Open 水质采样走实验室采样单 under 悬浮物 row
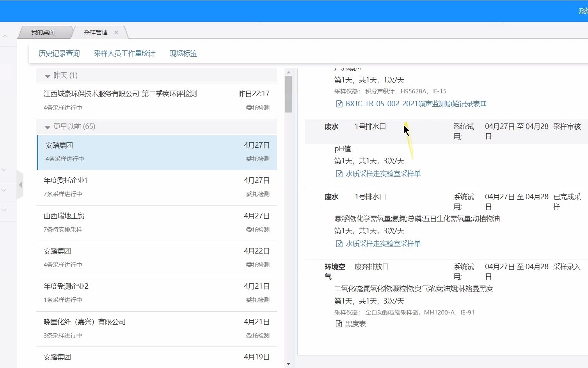Viewport: 588px width, 368px height. point(383,244)
